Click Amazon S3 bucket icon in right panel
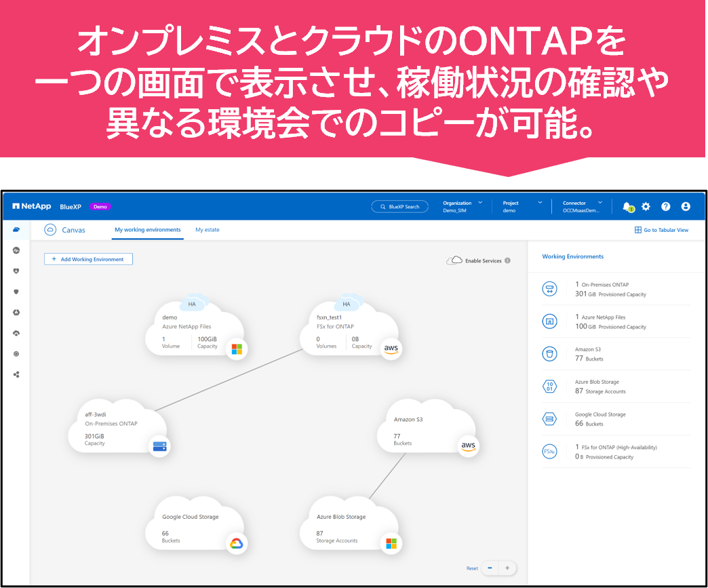 549,354
